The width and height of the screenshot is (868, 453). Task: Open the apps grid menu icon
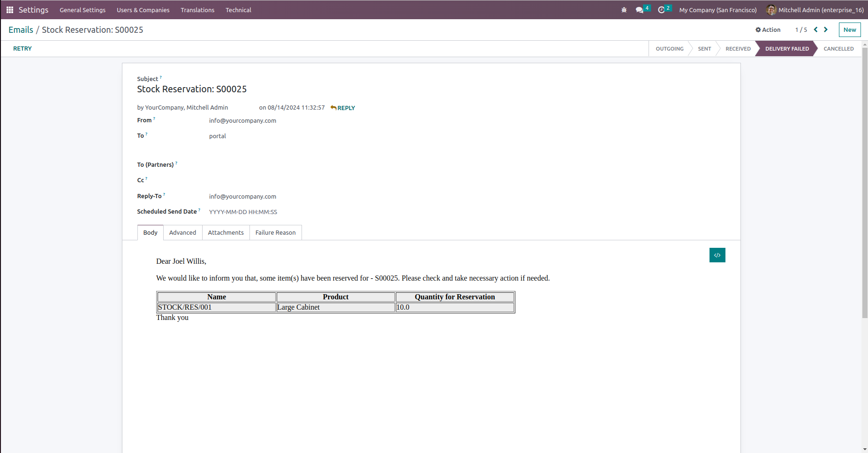click(x=9, y=10)
